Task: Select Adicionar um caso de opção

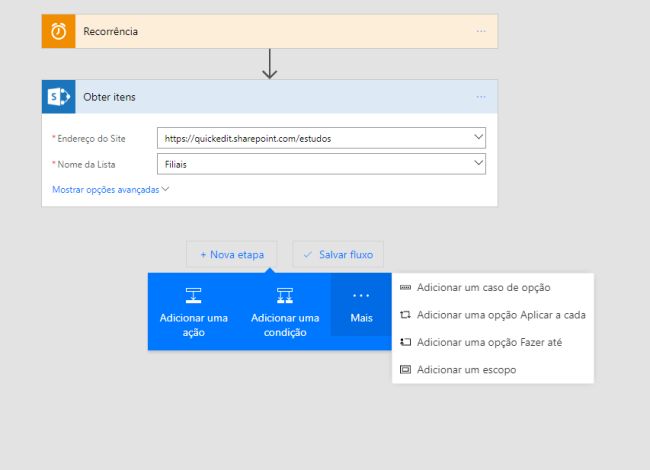Action: (493, 287)
